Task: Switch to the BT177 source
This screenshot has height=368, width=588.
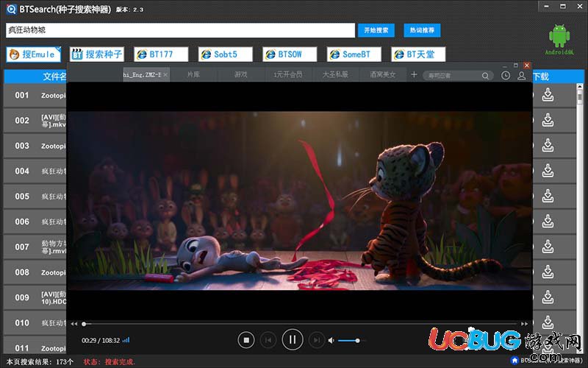Action: (161, 54)
